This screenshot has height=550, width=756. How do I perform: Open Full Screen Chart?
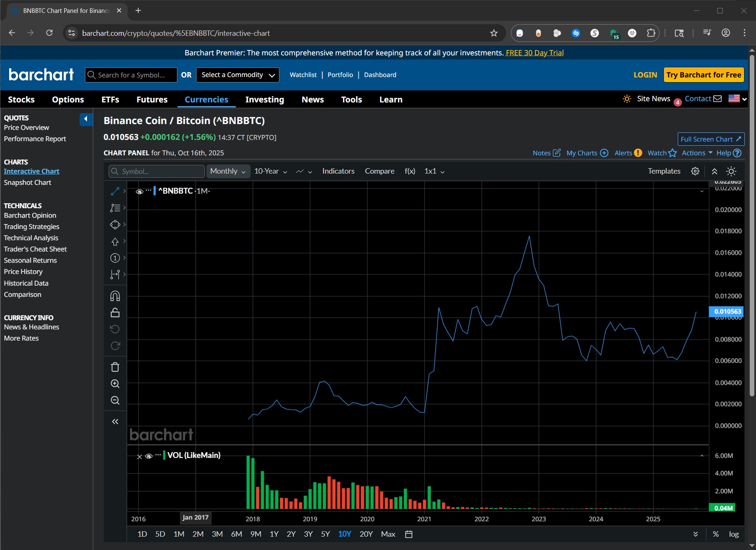711,139
